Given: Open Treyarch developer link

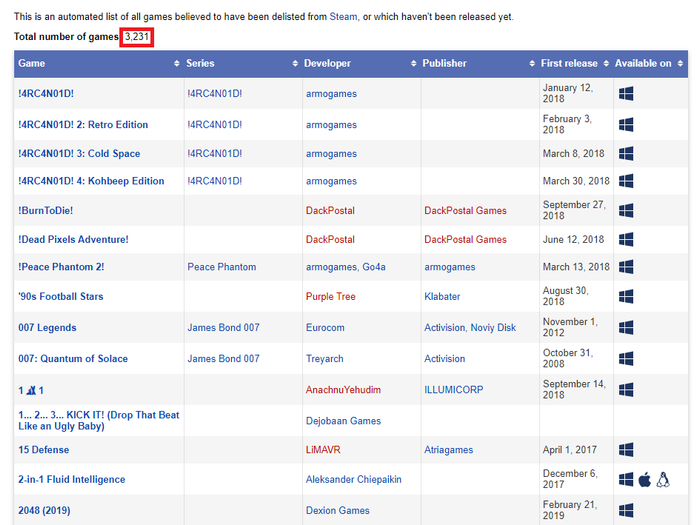Looking at the screenshot, I should pos(325,358).
